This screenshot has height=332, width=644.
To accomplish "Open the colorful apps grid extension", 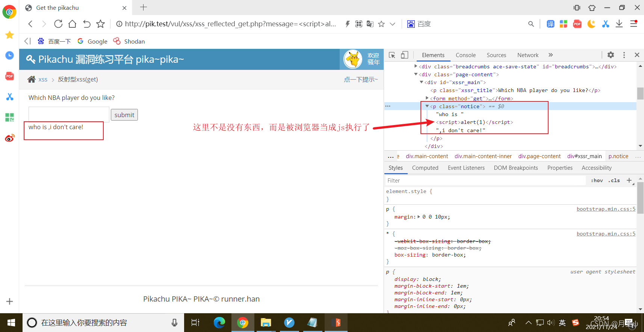I will click(x=564, y=24).
